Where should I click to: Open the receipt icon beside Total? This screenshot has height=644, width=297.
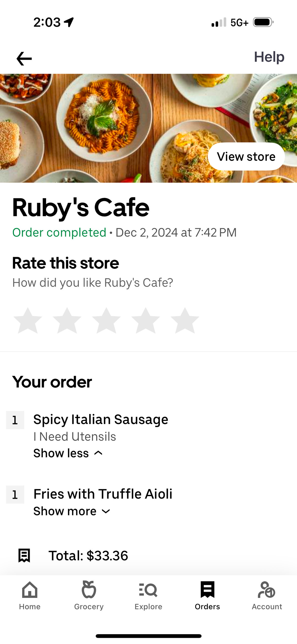tap(24, 555)
